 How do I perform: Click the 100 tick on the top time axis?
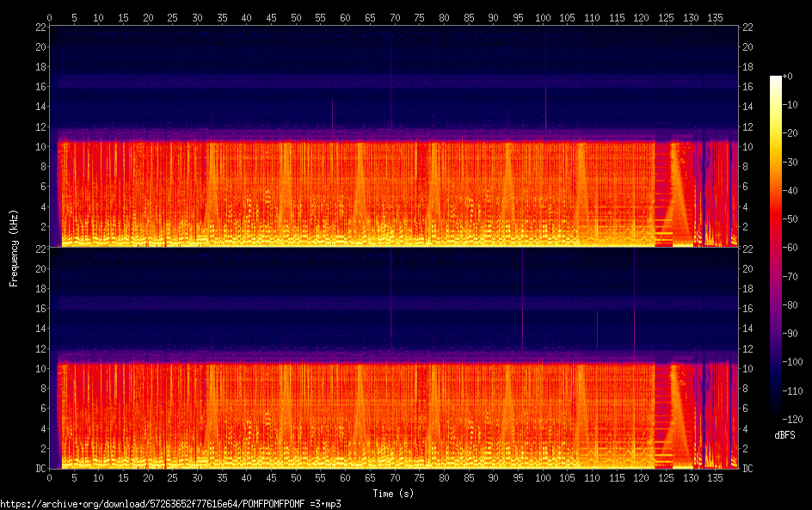543,17
